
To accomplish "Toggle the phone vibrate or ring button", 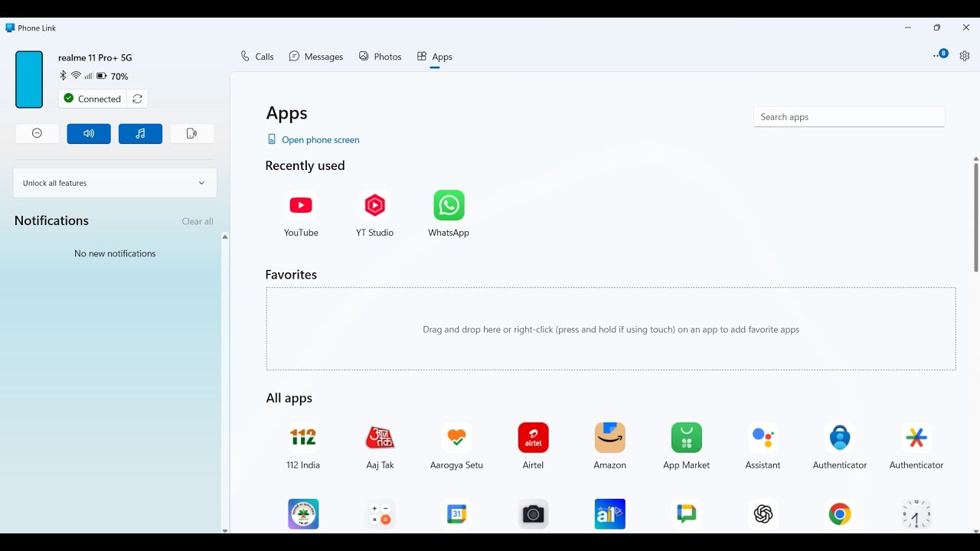I will tap(192, 134).
